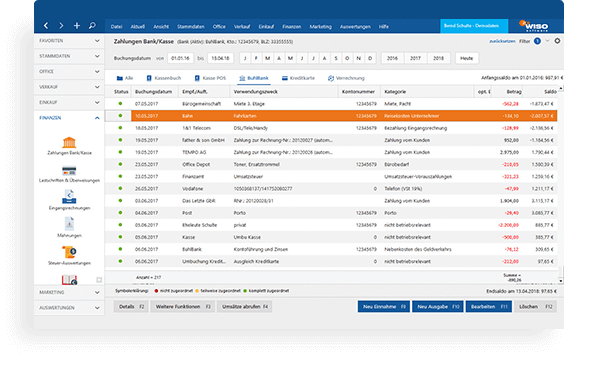Click the blue filter count badge
The height and width of the screenshot is (392, 600).
tap(537, 41)
